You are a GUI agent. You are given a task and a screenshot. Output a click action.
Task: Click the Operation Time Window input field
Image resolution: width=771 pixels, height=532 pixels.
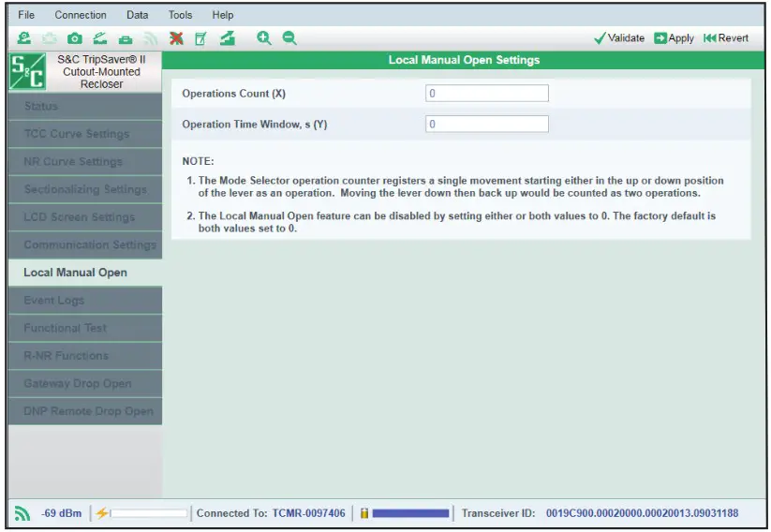coord(487,124)
